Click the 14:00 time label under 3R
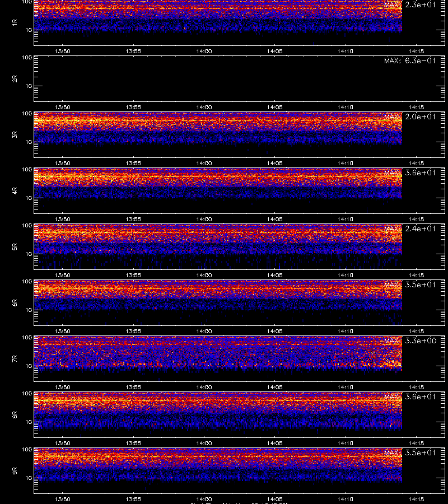 coord(204,164)
